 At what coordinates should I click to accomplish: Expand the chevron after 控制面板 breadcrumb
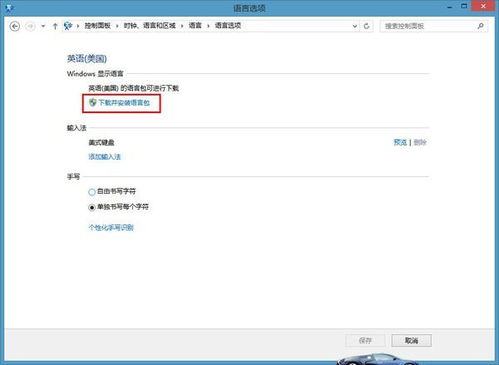[117, 26]
